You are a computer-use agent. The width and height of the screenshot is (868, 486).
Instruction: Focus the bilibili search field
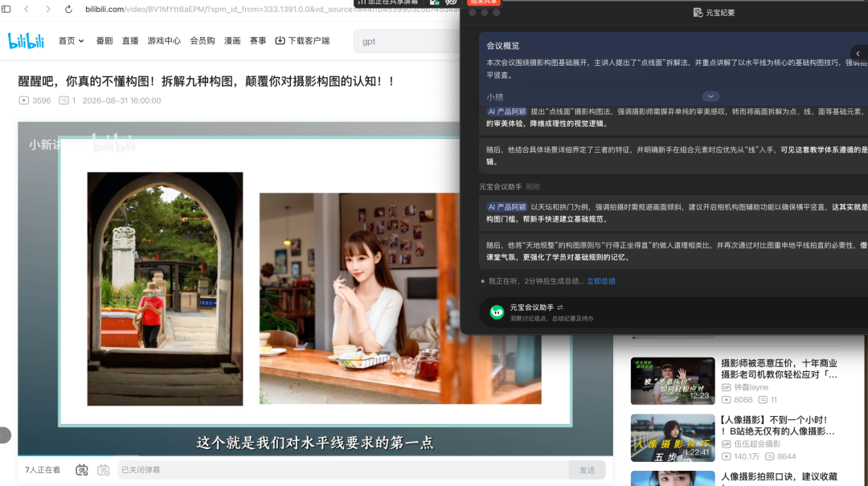coord(407,41)
